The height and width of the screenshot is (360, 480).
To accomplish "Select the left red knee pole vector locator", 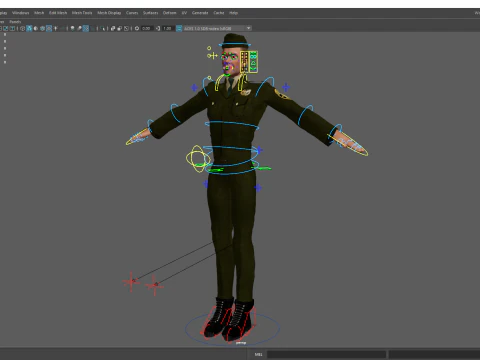I will pyautogui.click(x=131, y=282).
